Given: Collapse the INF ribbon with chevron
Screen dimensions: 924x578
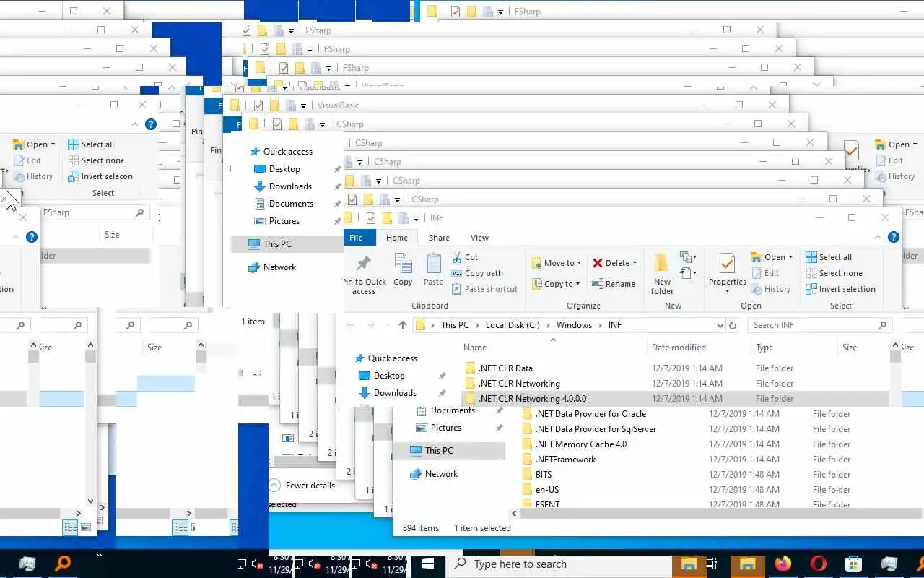Looking at the screenshot, I should click(x=879, y=237).
